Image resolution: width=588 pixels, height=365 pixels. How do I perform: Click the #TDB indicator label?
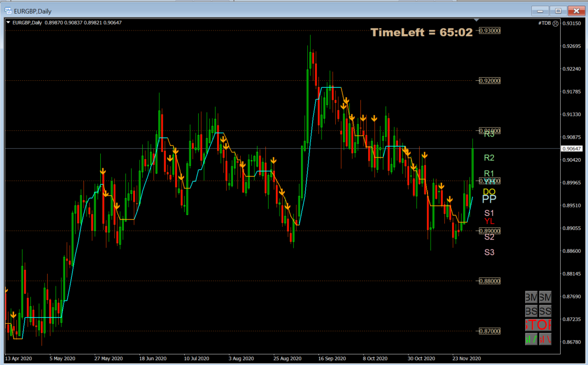546,23
